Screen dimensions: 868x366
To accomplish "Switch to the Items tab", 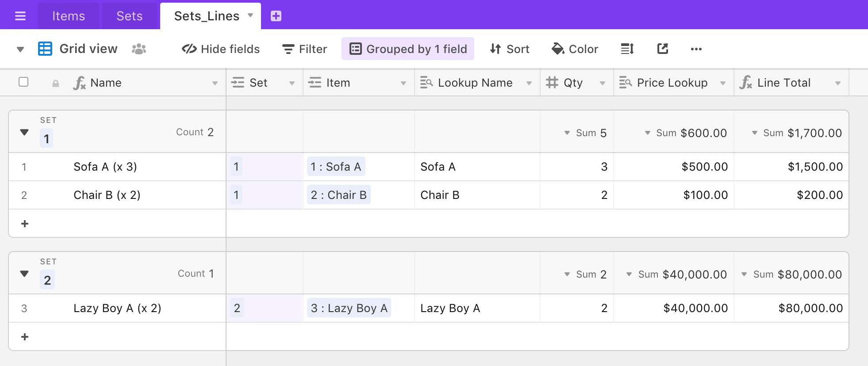I will coord(69,16).
